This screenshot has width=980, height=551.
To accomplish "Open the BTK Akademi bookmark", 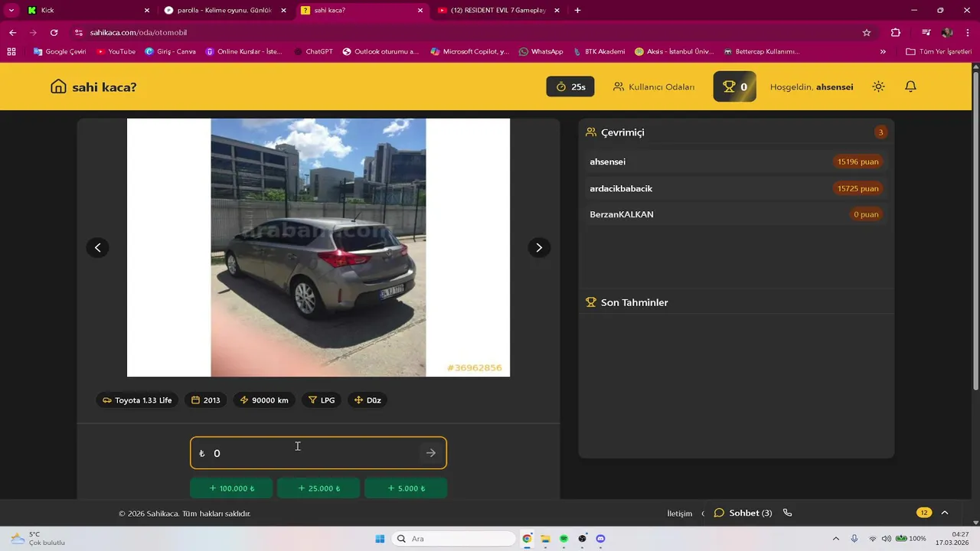I will [x=598, y=51].
